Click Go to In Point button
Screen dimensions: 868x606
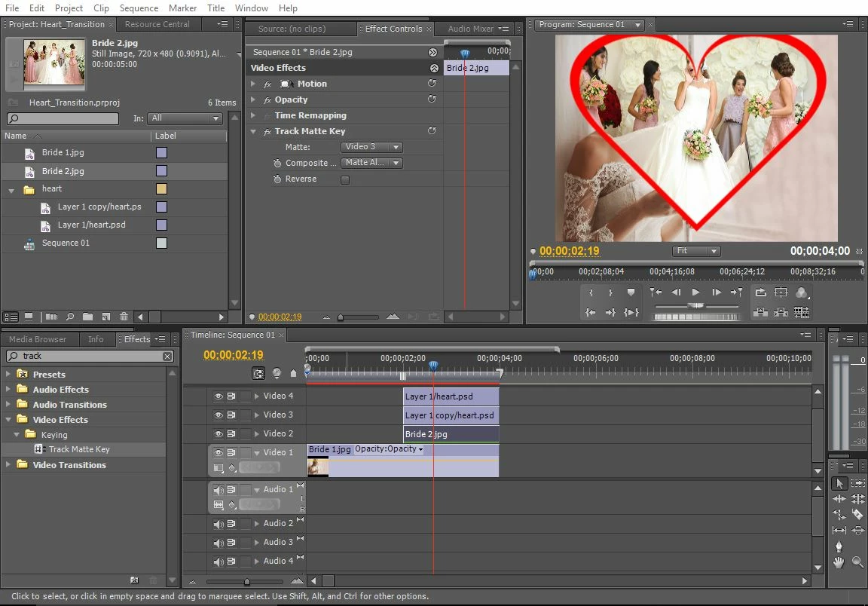[591, 312]
